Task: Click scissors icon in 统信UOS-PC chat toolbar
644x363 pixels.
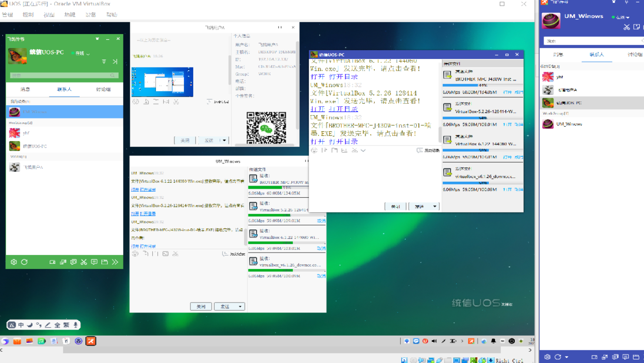Action: tap(355, 151)
